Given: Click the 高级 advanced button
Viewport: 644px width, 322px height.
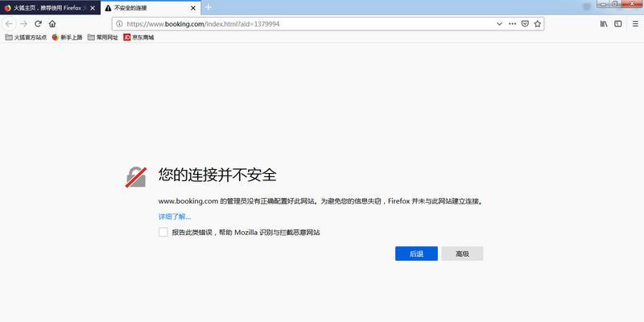Looking at the screenshot, I should pyautogui.click(x=462, y=254).
